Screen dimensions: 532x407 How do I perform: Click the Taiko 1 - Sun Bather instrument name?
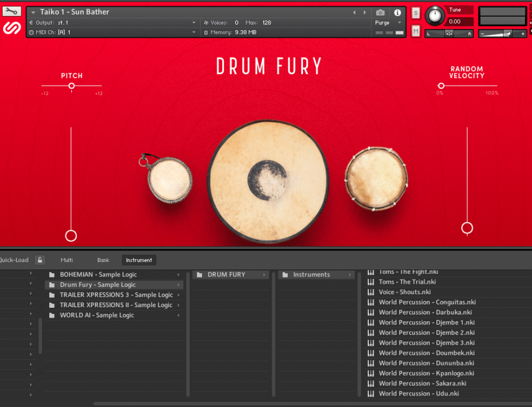click(x=75, y=12)
